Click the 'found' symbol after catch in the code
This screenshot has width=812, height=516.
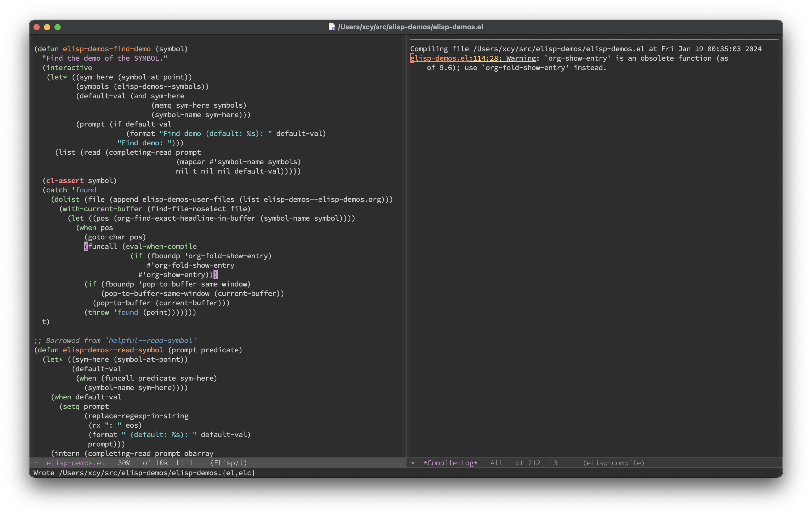[x=86, y=190]
